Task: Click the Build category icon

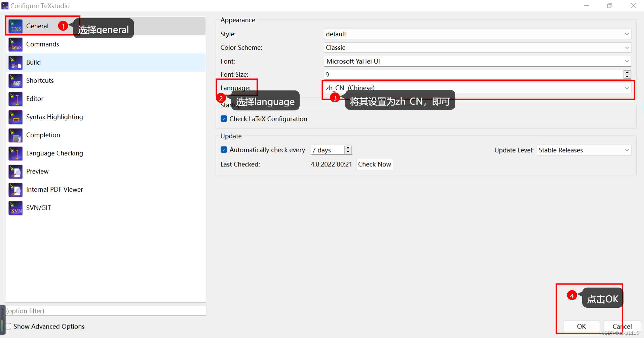Action: click(x=15, y=63)
